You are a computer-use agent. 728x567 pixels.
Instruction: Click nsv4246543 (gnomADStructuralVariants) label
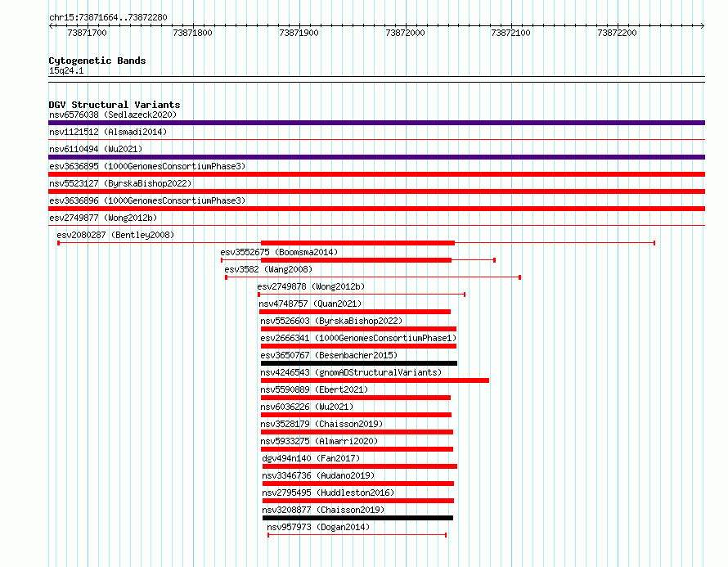click(351, 372)
